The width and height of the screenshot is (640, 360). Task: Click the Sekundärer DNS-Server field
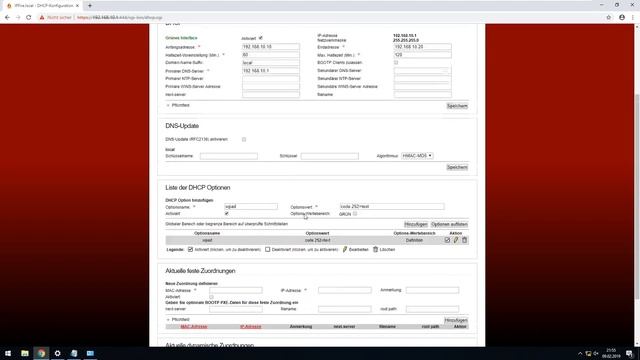[422, 71]
